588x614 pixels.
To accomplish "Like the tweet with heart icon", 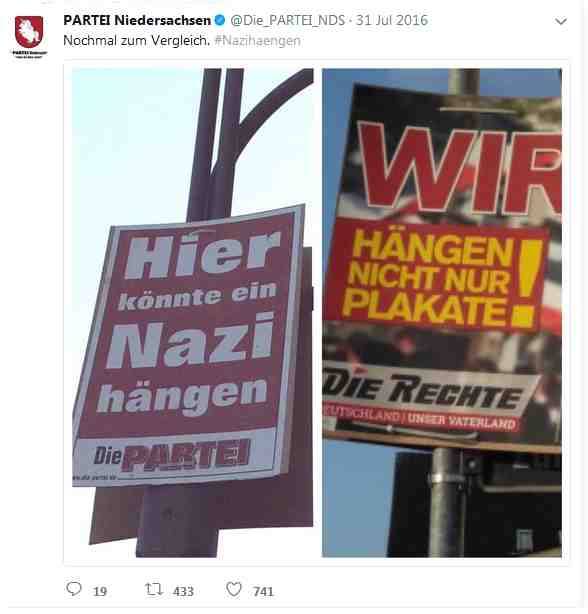I will click(234, 589).
